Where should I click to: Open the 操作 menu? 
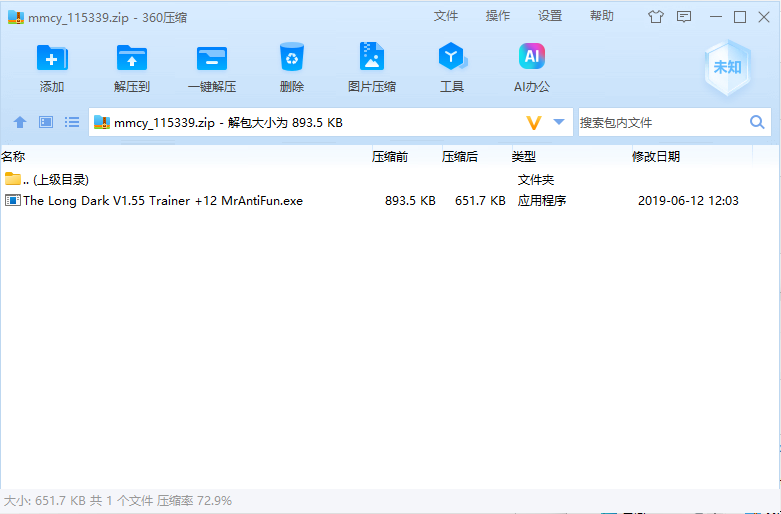pyautogui.click(x=498, y=16)
